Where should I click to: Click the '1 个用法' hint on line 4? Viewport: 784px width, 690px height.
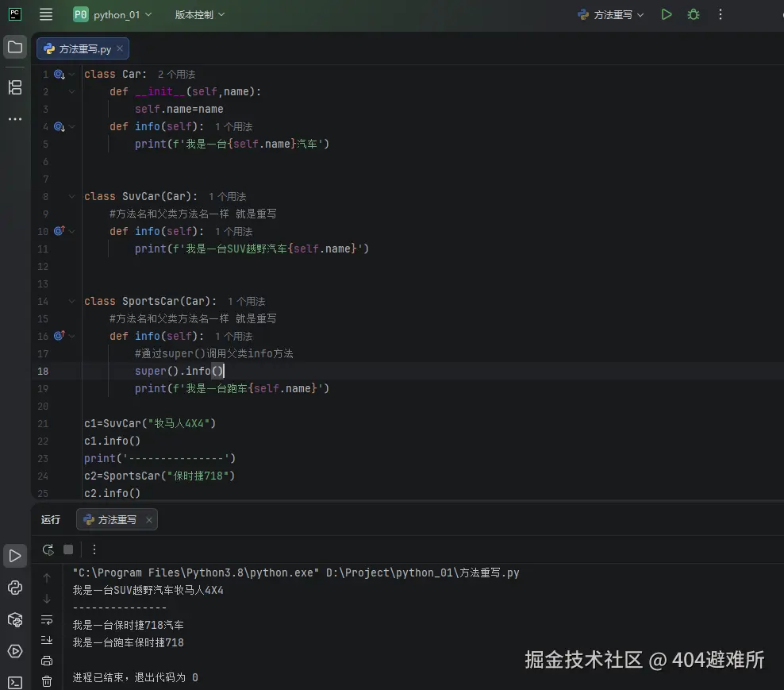[x=233, y=126]
